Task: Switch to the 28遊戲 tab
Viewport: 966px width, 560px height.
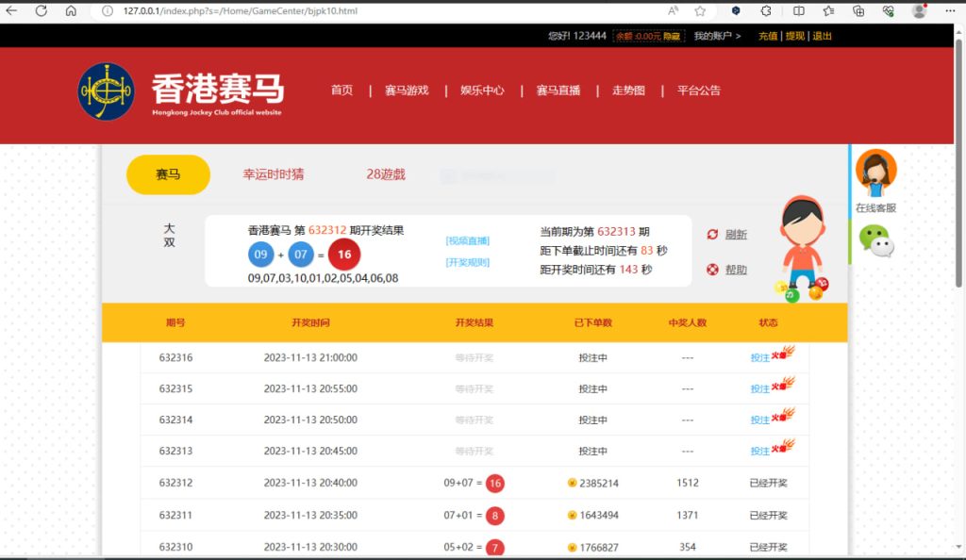Action: (386, 174)
